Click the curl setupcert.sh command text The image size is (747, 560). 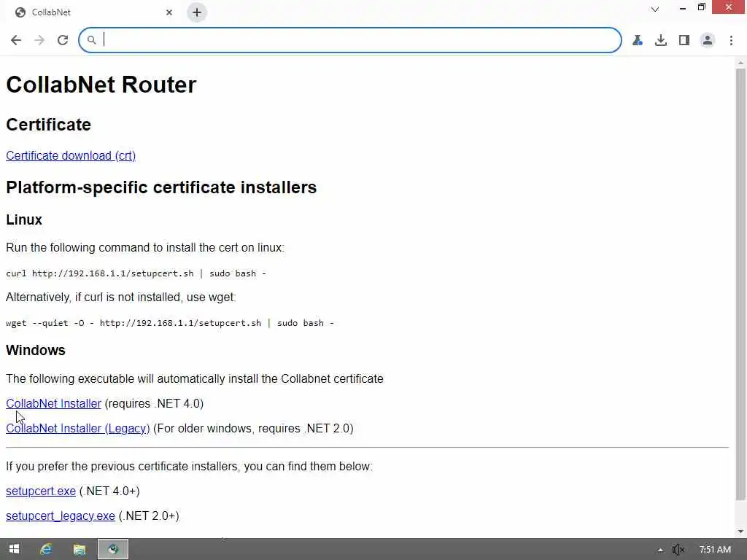coord(136,273)
